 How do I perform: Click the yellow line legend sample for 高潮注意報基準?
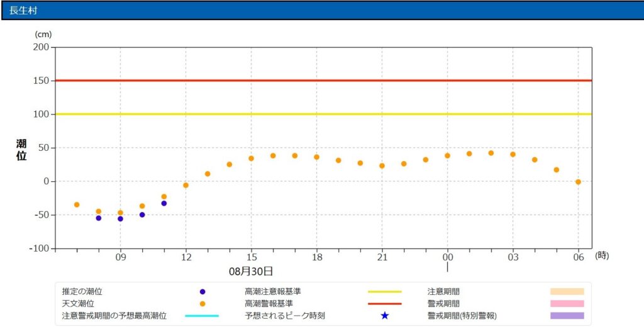384,292
